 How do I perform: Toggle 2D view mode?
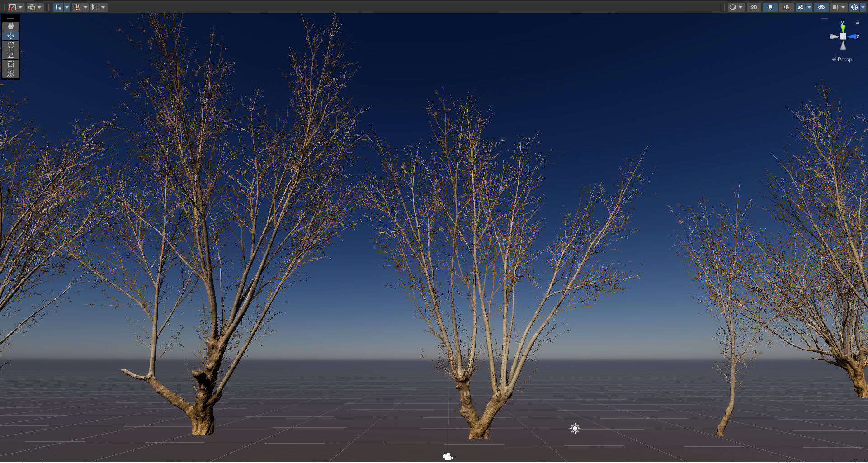coord(754,7)
